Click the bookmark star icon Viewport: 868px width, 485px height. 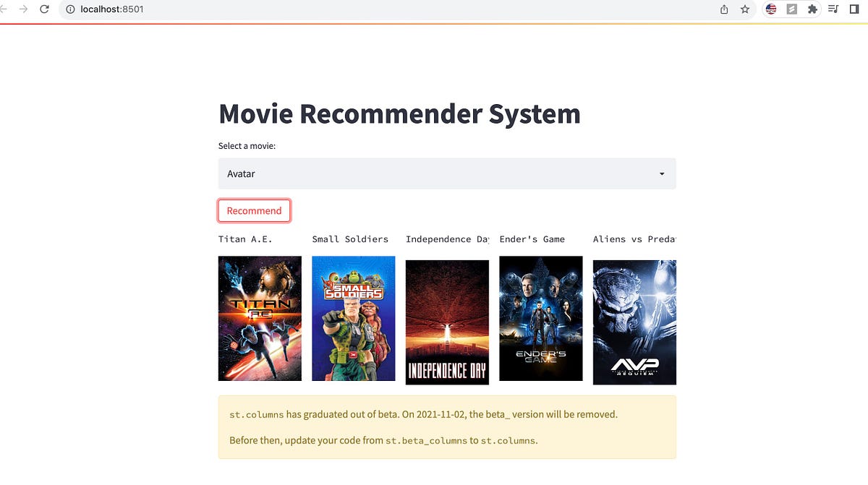pyautogui.click(x=745, y=9)
